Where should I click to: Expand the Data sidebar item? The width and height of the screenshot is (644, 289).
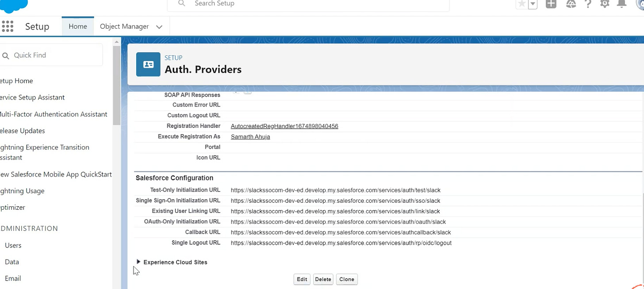click(x=12, y=262)
